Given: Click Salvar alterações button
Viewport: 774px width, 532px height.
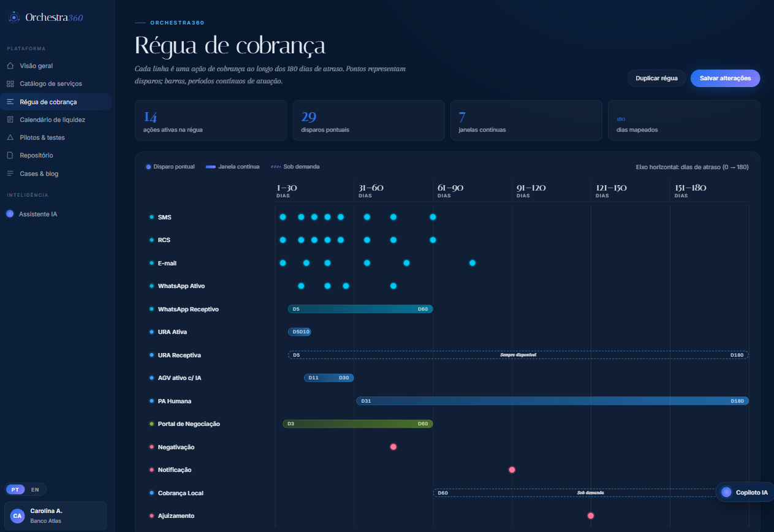Looking at the screenshot, I should point(725,78).
